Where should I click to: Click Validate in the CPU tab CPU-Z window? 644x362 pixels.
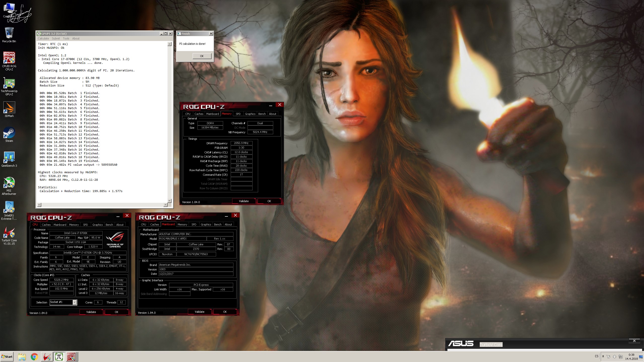pos(91,312)
